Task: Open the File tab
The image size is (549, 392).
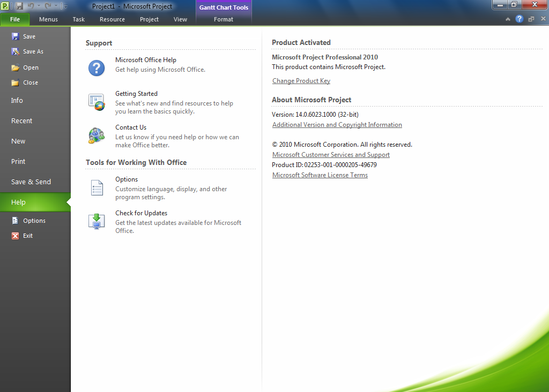Action: click(x=14, y=19)
